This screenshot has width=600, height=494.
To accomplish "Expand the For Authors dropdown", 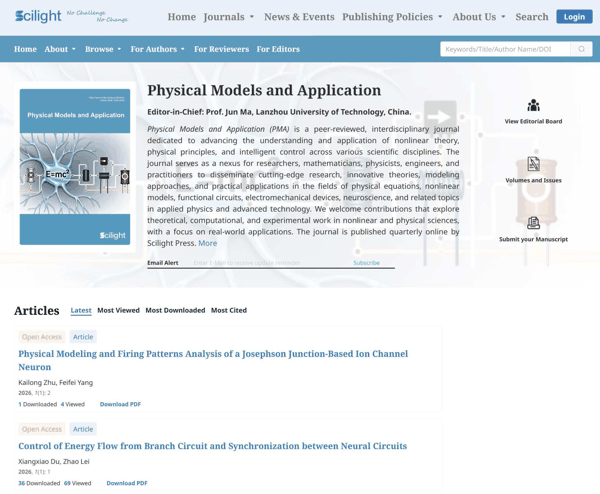I will pyautogui.click(x=157, y=49).
